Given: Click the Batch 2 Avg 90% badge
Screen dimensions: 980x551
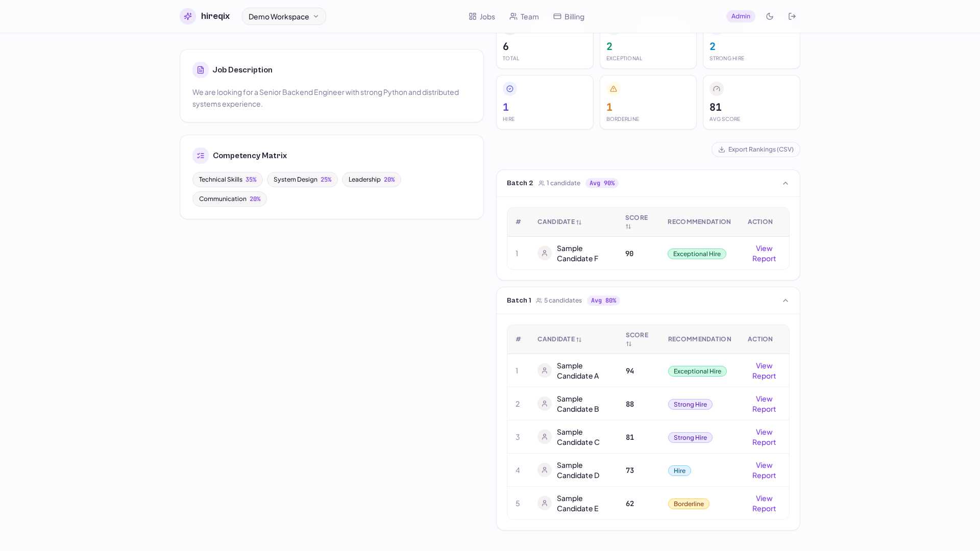Looking at the screenshot, I should pyautogui.click(x=602, y=183).
